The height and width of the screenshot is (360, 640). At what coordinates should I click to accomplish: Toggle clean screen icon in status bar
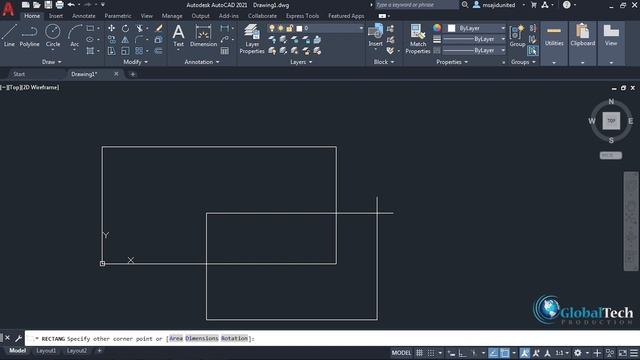coord(622,353)
